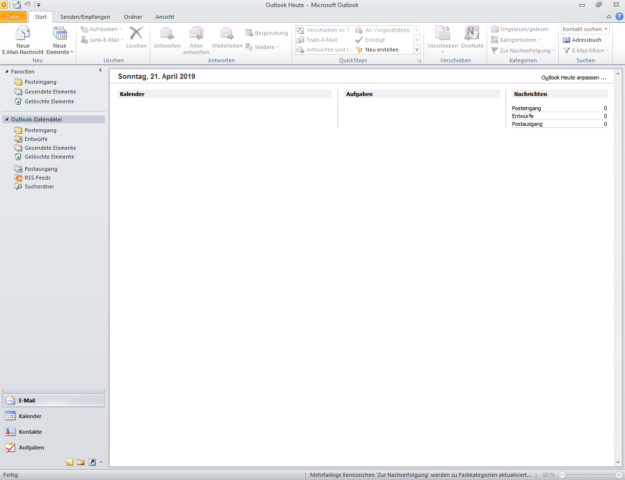Switch to the Kalender navigation module
This screenshot has width=625, height=480.
coord(53,416)
